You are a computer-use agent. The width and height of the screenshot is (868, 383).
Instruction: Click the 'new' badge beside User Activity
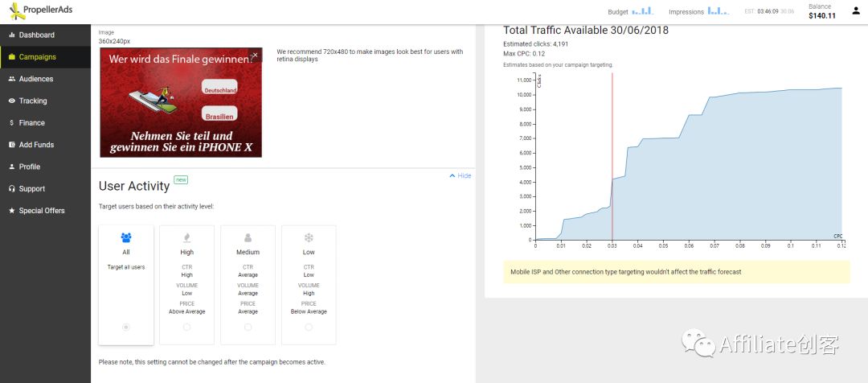[181, 179]
